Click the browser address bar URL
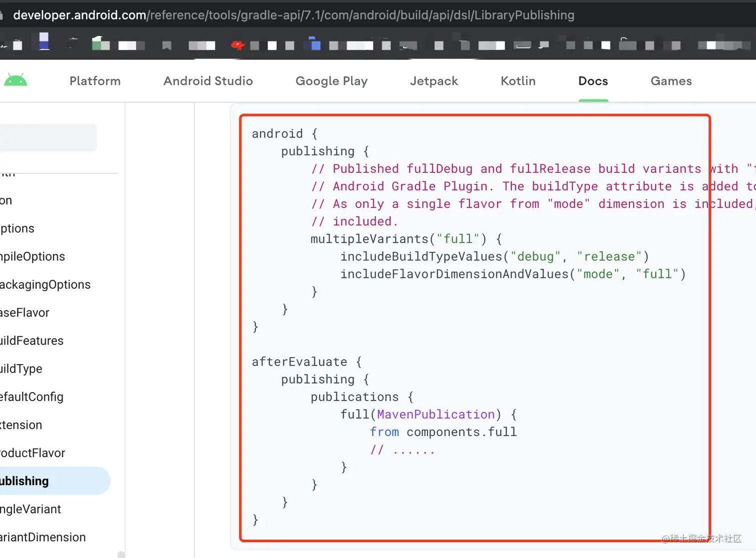The width and height of the screenshot is (756, 558). (293, 15)
